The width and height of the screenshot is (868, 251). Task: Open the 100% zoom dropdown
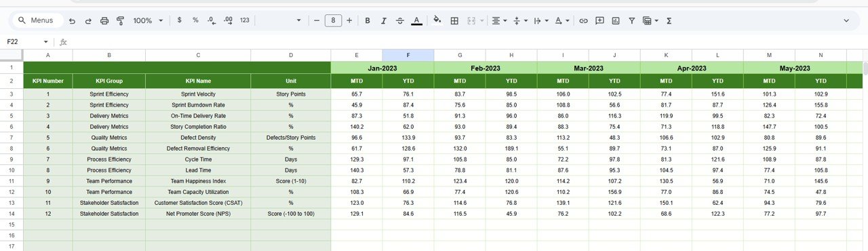[x=148, y=20]
